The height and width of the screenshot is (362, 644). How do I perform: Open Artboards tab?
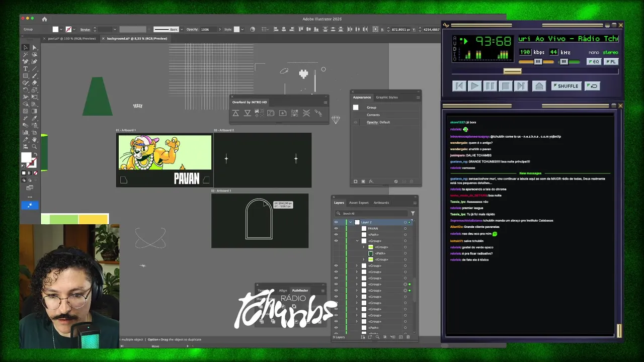pos(381,203)
